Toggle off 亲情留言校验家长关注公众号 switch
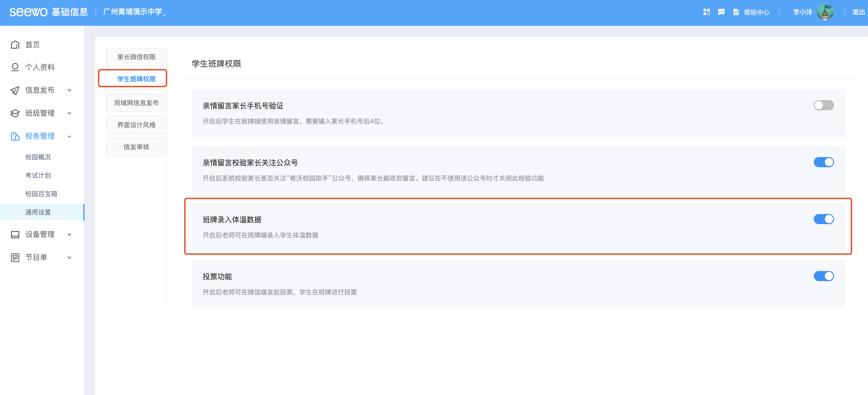 (x=823, y=162)
